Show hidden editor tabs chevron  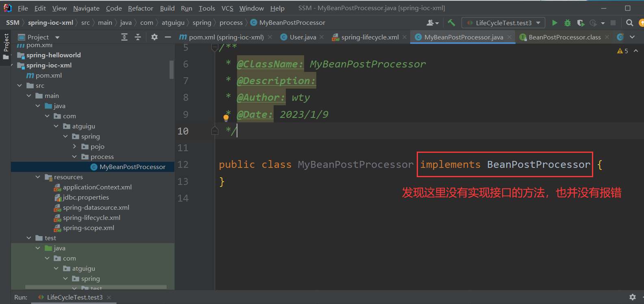click(x=632, y=37)
